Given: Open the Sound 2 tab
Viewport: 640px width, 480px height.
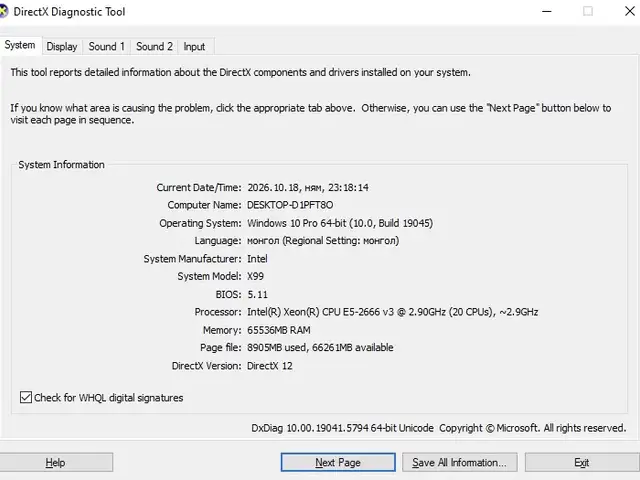Looking at the screenshot, I should click(x=154, y=47).
